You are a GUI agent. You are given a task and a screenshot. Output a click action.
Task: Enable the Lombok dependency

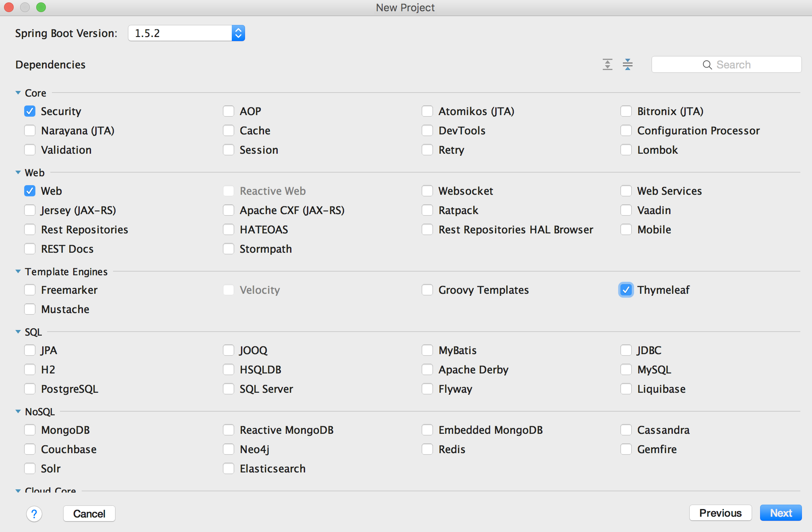(x=626, y=150)
